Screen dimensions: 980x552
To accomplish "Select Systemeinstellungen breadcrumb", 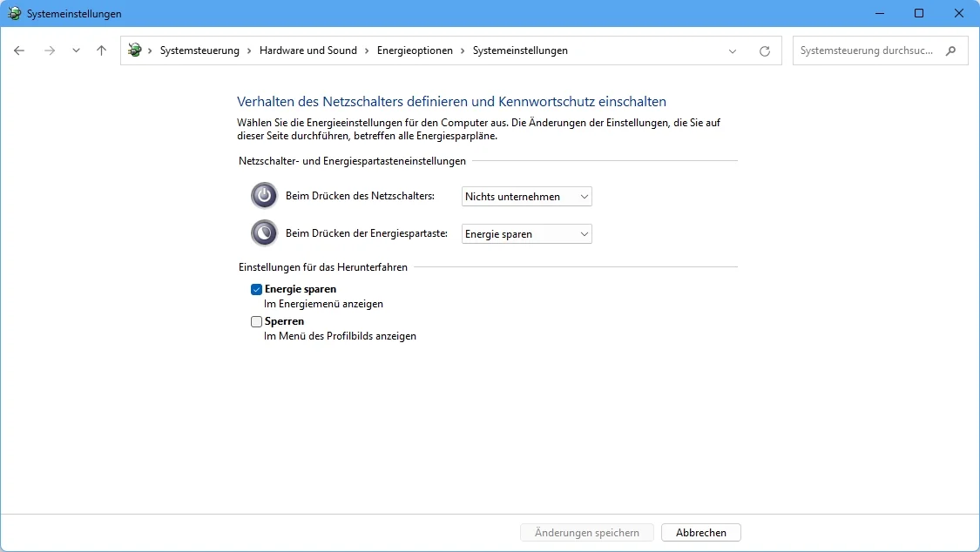I will tap(520, 50).
